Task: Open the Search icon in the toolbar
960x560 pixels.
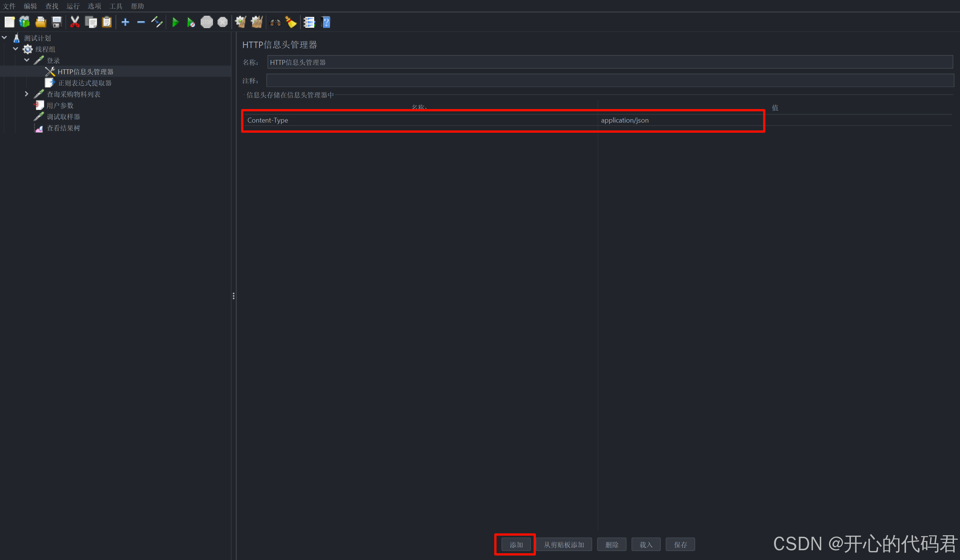Action: (x=275, y=22)
